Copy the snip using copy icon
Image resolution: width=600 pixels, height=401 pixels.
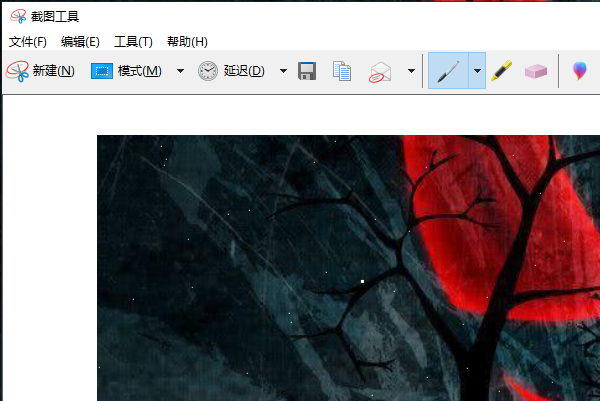(342, 71)
